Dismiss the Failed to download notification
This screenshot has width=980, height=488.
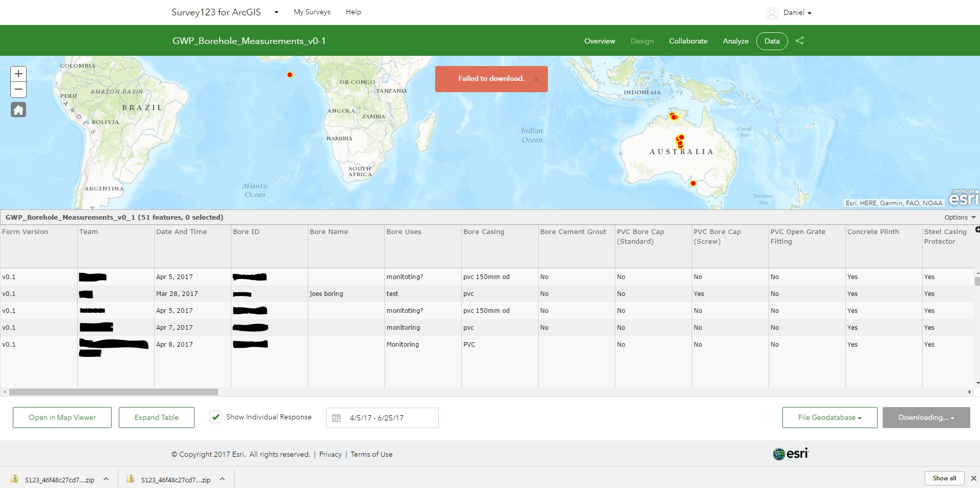(x=536, y=79)
